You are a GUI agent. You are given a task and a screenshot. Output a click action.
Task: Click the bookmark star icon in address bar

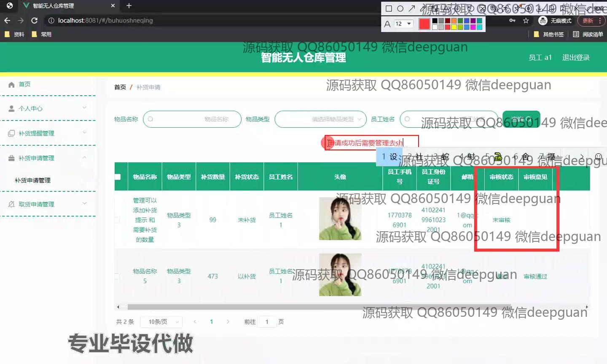[x=526, y=21]
